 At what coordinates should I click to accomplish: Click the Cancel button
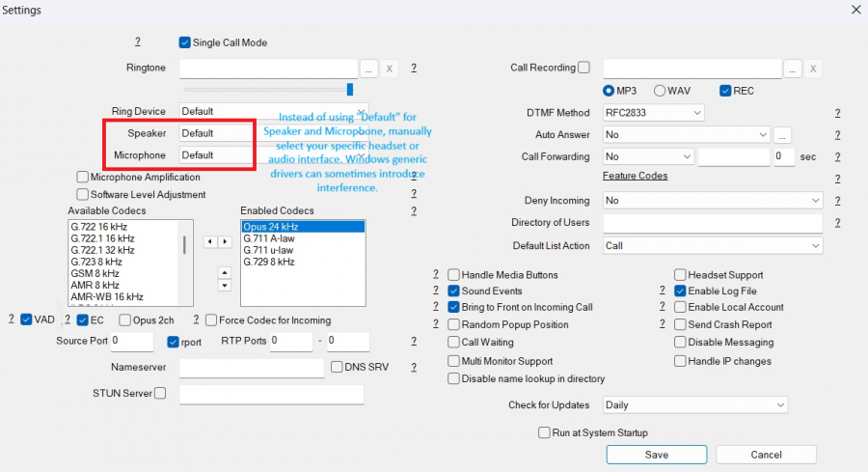[766, 455]
